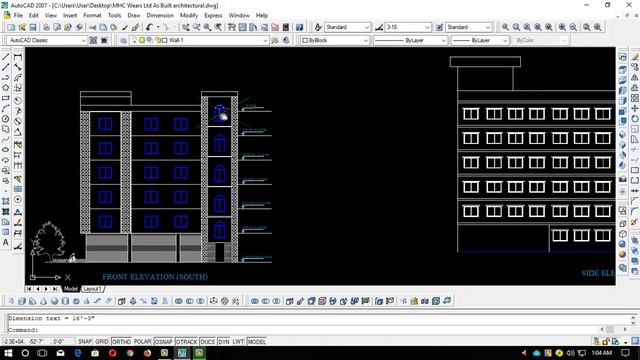Image resolution: width=640 pixels, height=360 pixels.
Task: Toggle DYN input in status bar
Action: [x=224, y=342]
